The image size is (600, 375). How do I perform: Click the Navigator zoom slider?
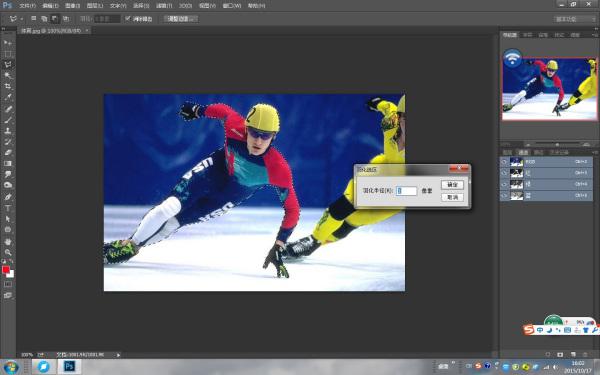pos(557,144)
